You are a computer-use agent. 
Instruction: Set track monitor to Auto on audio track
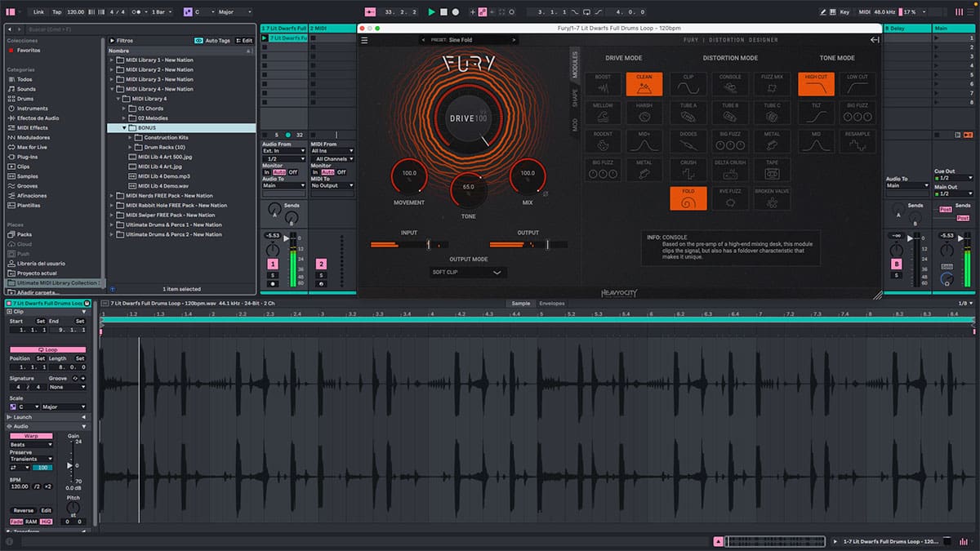pos(280,172)
